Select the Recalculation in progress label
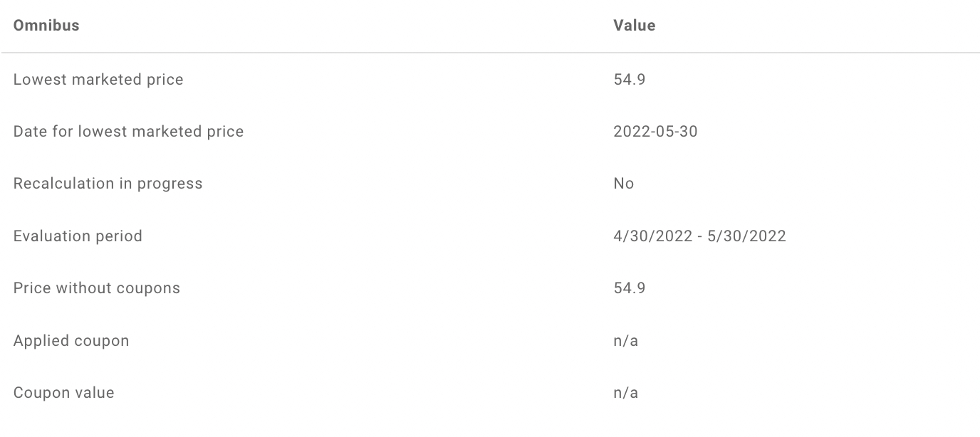 (108, 184)
